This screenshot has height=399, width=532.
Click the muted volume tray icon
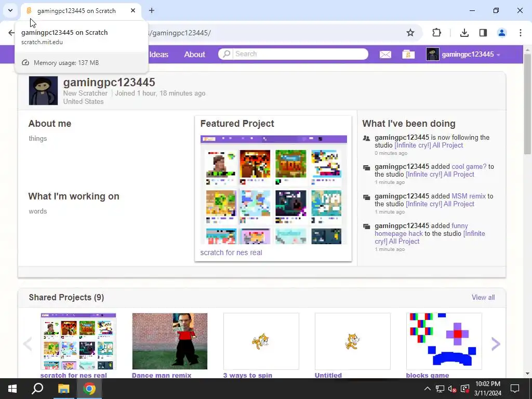(452, 389)
